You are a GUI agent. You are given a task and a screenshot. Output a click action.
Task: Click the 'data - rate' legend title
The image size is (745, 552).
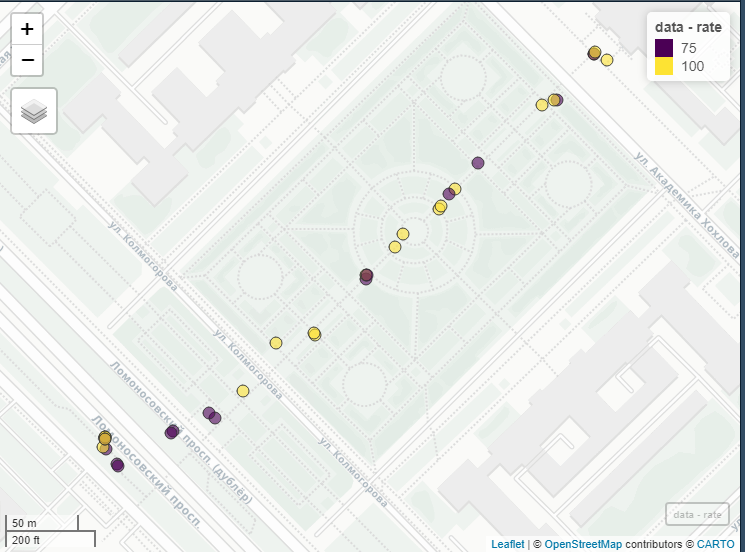[687, 27]
